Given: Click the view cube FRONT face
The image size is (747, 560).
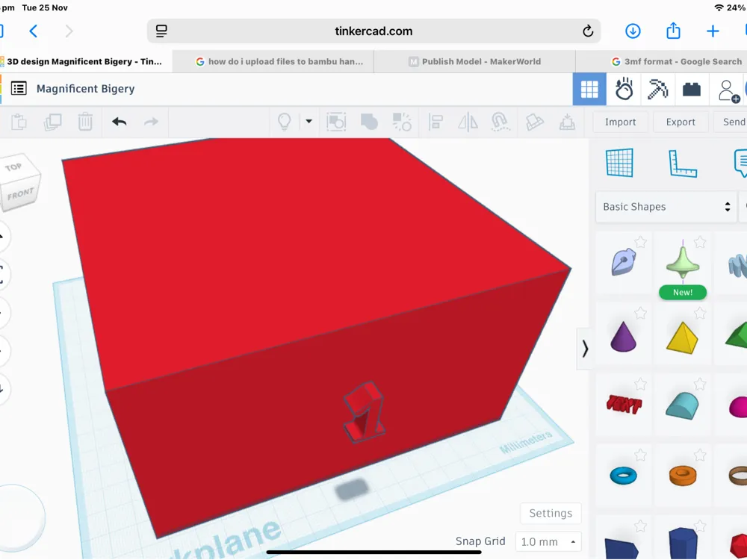Looking at the screenshot, I should point(21,194).
